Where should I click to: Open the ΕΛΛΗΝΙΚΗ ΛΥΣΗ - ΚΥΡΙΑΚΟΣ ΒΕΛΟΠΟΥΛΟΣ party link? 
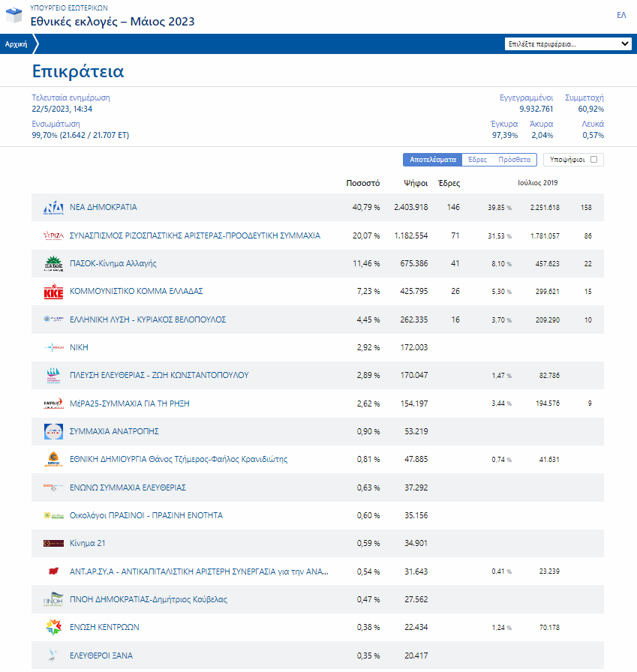148,319
